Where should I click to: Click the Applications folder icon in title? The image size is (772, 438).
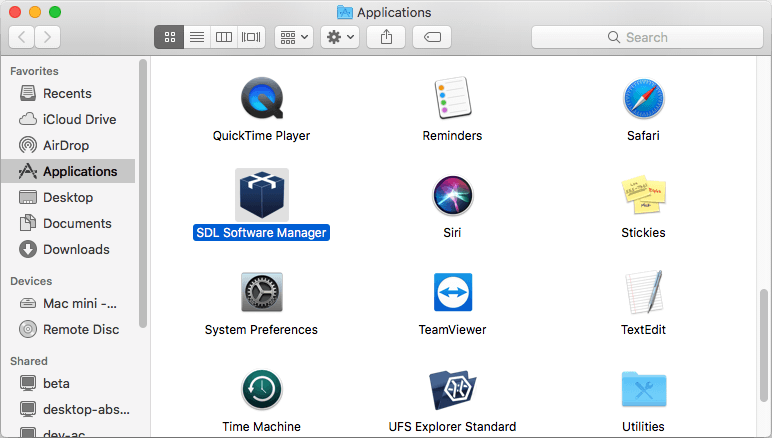pos(345,12)
